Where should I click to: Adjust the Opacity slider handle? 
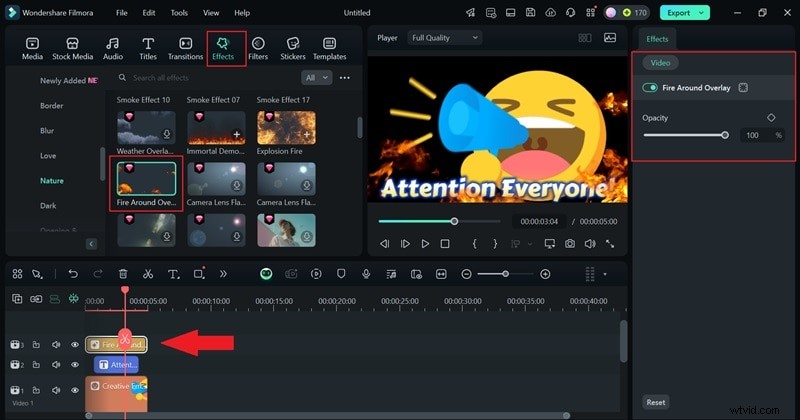coord(724,135)
